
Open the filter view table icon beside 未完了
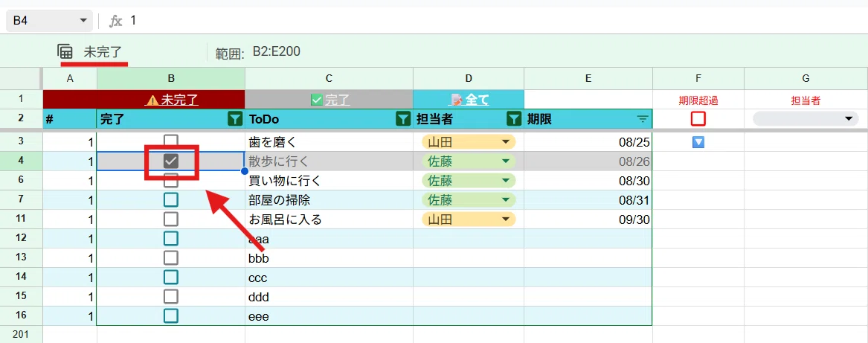(x=65, y=52)
